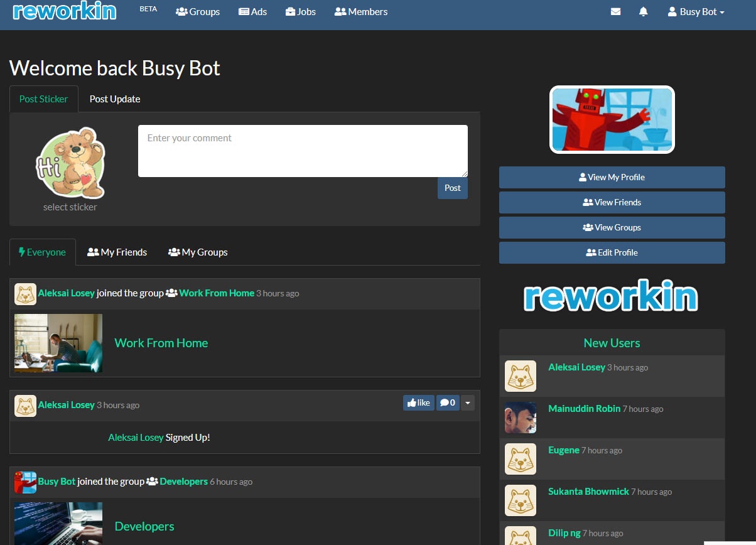The width and height of the screenshot is (756, 545).
Task: Click the large reworkin sidebar logo
Action: pos(611,296)
